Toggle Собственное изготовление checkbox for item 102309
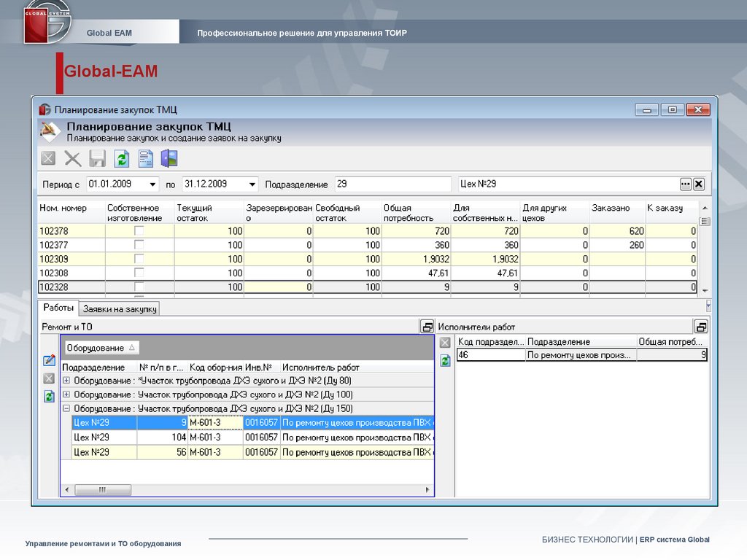 [x=139, y=259]
